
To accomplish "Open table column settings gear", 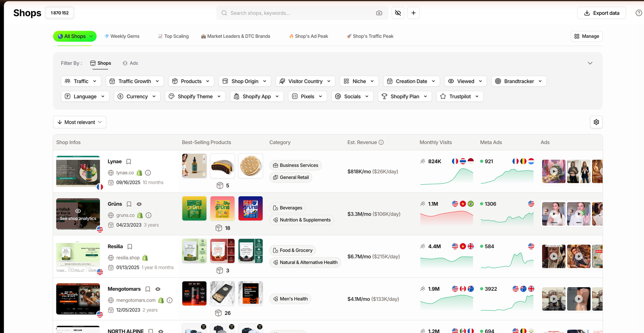I will pyautogui.click(x=596, y=122).
